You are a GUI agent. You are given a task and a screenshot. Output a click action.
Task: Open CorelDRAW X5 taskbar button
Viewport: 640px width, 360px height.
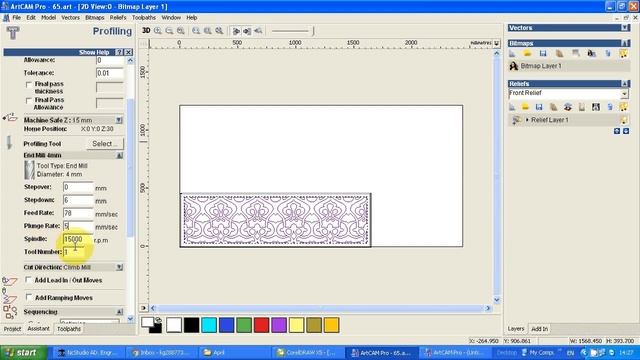pyautogui.click(x=307, y=353)
